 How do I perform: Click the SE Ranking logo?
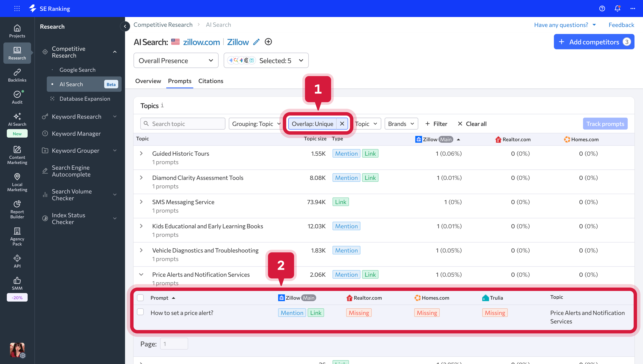point(50,8)
